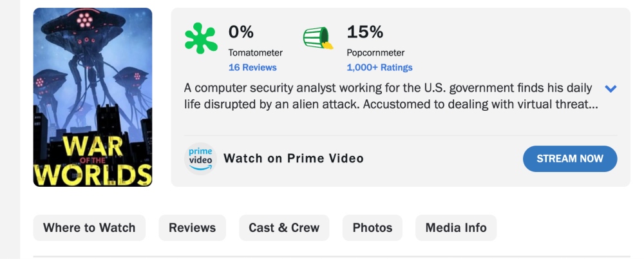Click the Popcornmeter label
Viewport: 644px width, 259px height.
[375, 53]
